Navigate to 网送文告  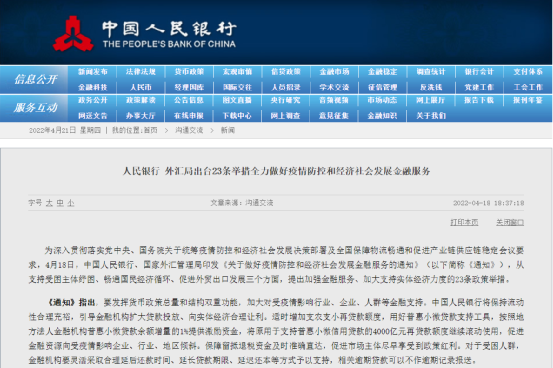coord(92,116)
